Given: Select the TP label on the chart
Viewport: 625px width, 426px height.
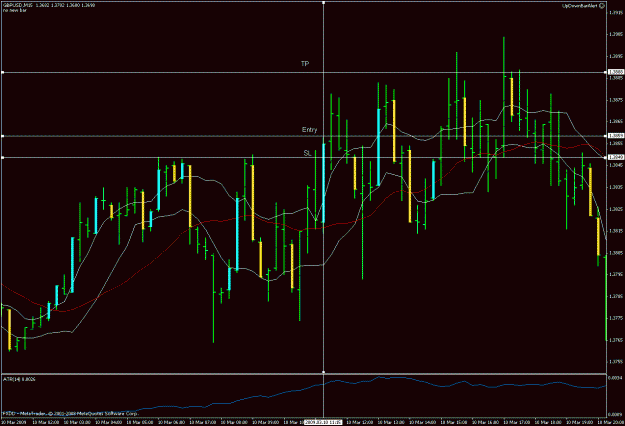Looking at the screenshot, I should [x=305, y=64].
